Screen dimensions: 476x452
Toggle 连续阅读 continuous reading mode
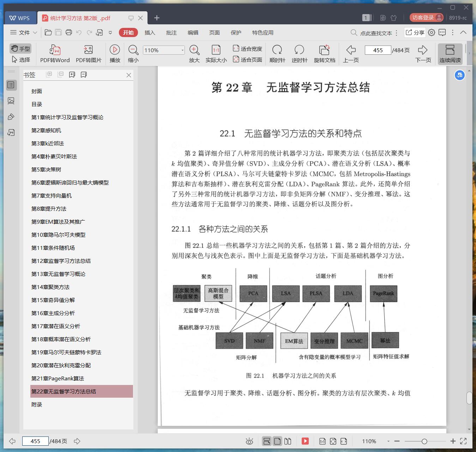[450, 54]
